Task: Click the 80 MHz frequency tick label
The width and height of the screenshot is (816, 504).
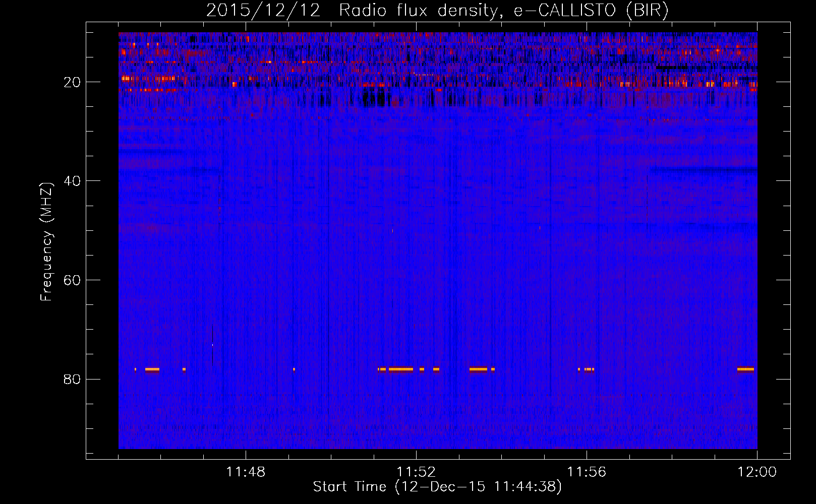Action: [72, 379]
